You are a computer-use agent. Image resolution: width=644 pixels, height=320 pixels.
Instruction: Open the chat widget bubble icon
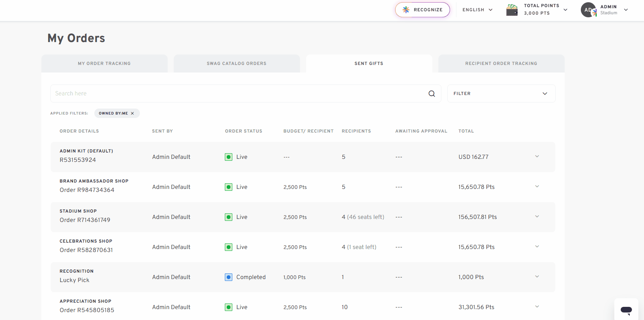pyautogui.click(x=626, y=310)
